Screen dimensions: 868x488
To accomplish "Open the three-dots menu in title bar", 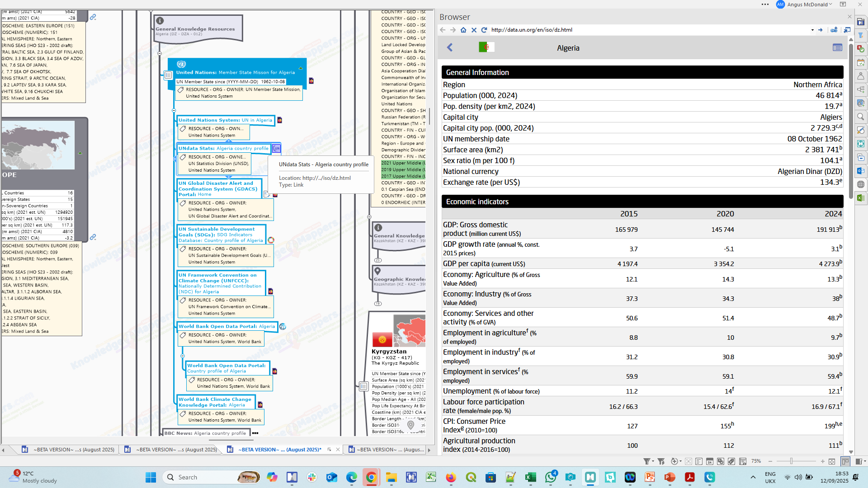I will coord(765,5).
